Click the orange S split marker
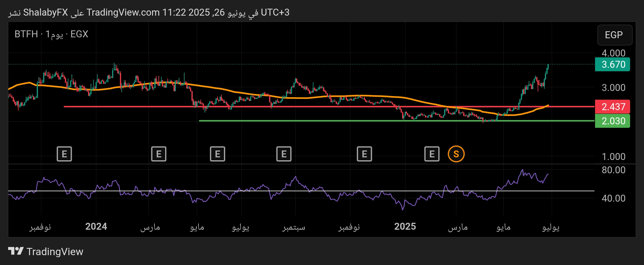644x265 pixels. point(456,154)
